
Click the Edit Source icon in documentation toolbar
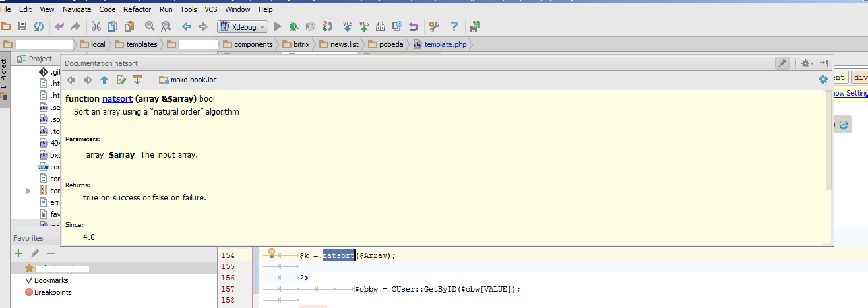click(121, 80)
